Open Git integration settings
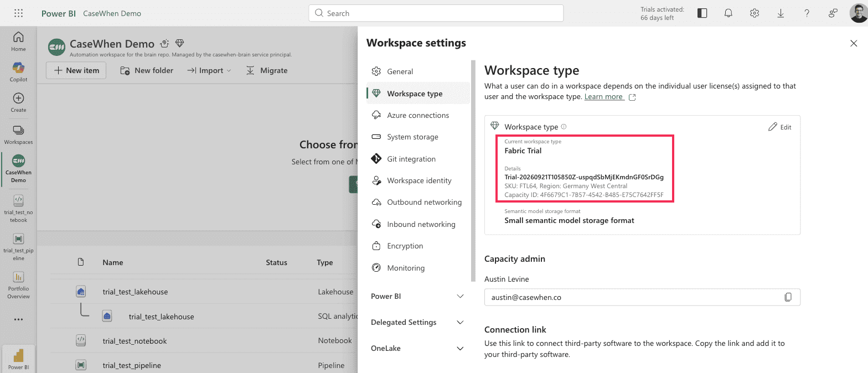The width and height of the screenshot is (868, 373). click(418, 159)
